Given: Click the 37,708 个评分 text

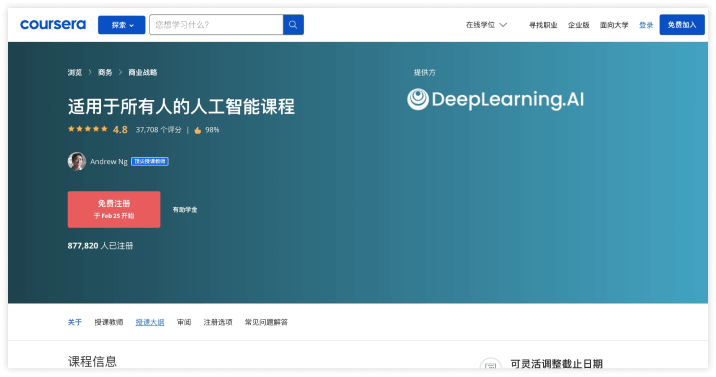Looking at the screenshot, I should tap(158, 130).
